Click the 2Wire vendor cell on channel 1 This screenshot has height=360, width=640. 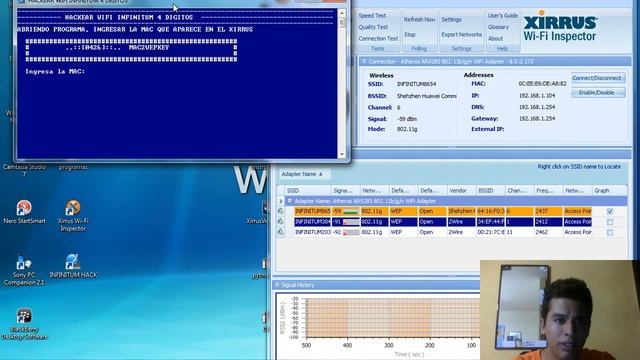click(461, 222)
